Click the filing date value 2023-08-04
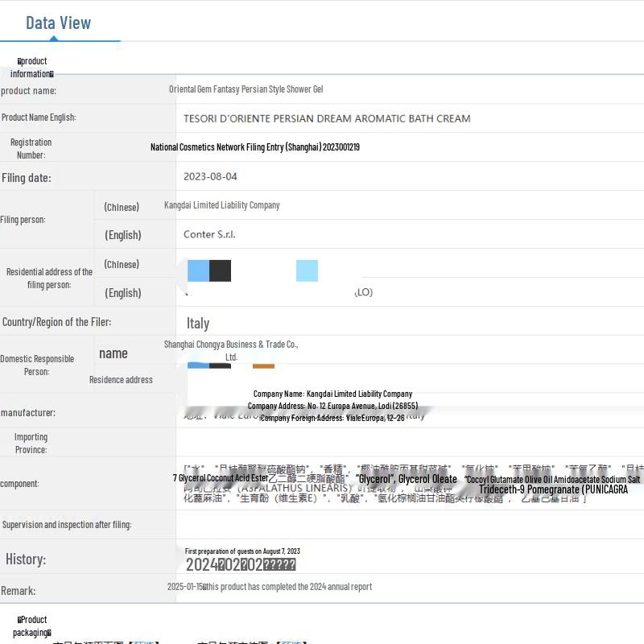644x644 pixels. 210,176
